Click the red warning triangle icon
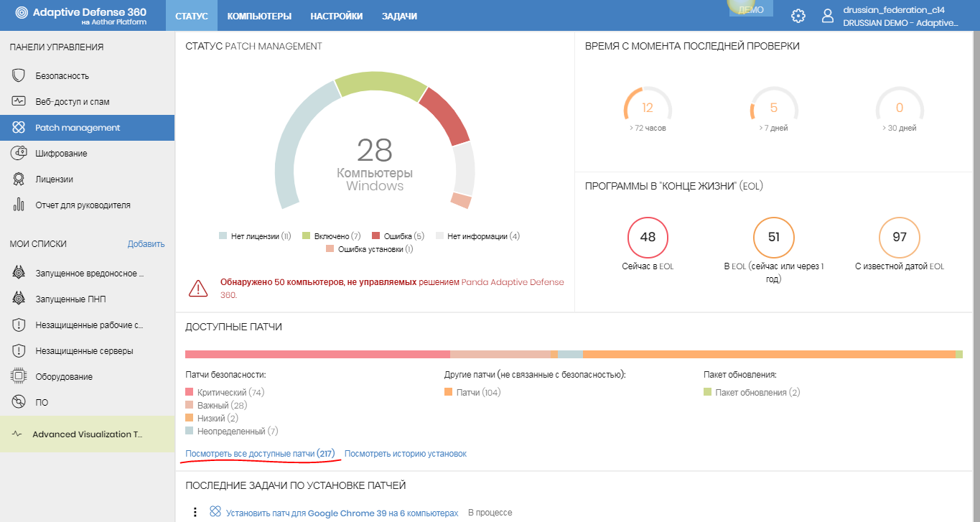Screen dimensions: 980x522 198,289
